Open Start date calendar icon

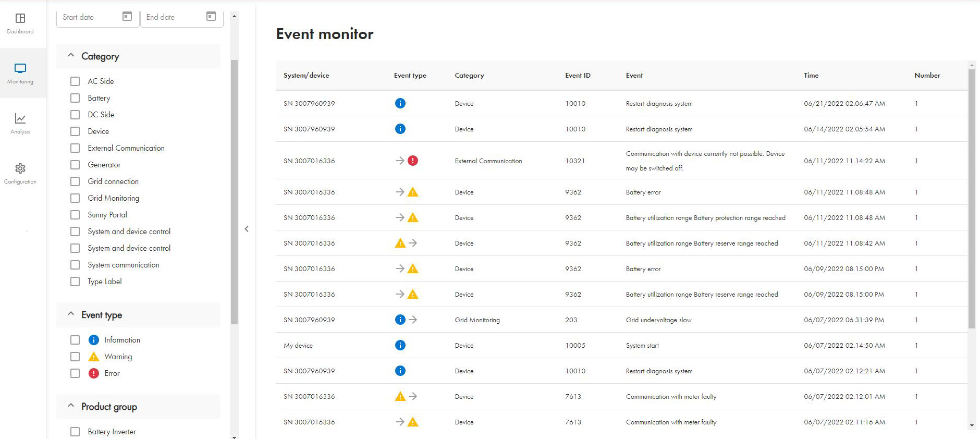[x=127, y=17]
